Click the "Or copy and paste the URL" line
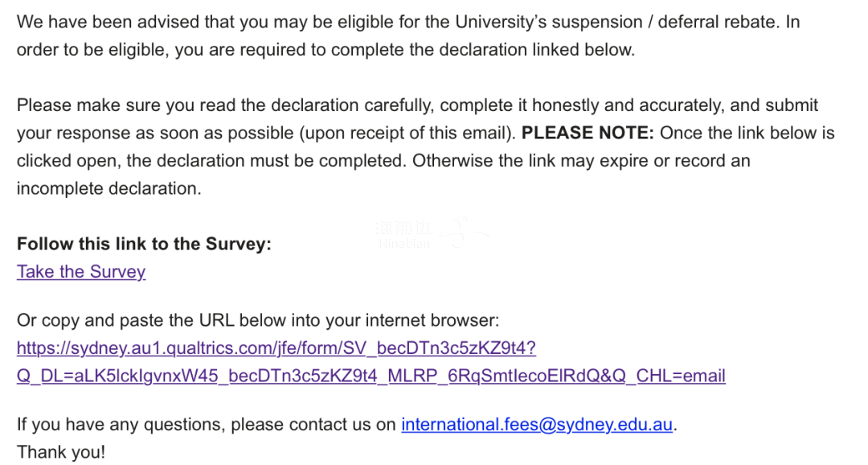The image size is (868, 465). coord(258,320)
